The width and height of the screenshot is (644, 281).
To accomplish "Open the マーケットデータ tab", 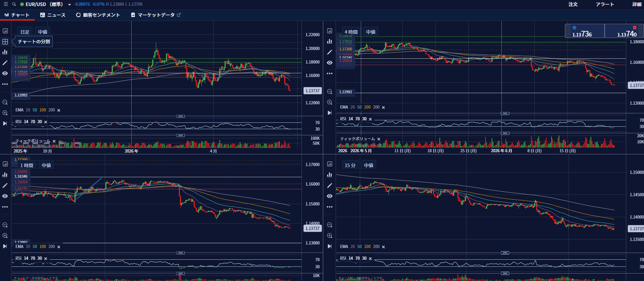I will point(156,15).
